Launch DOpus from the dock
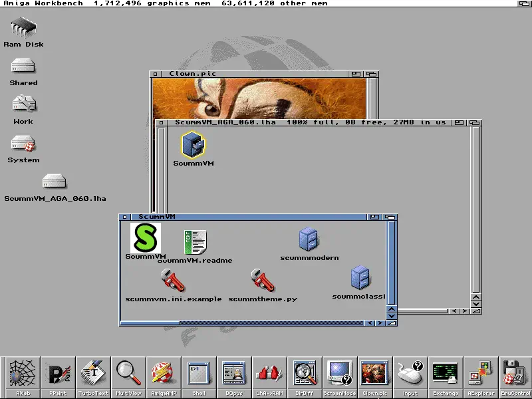 234,377
